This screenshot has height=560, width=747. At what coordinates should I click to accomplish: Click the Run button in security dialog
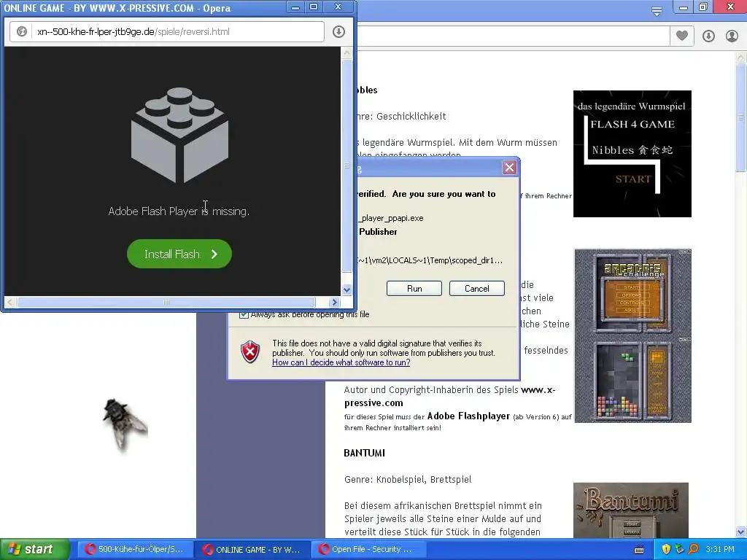point(414,289)
